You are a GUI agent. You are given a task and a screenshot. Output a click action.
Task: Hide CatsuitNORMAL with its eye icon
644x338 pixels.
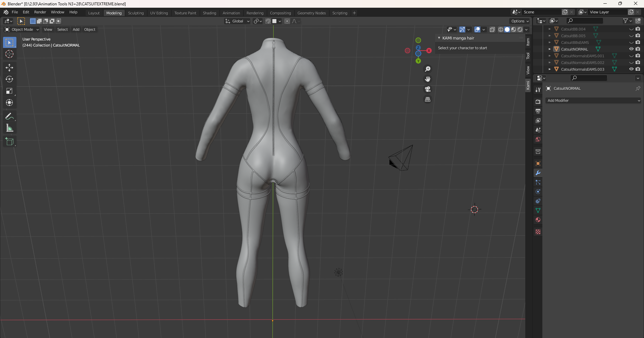631,49
